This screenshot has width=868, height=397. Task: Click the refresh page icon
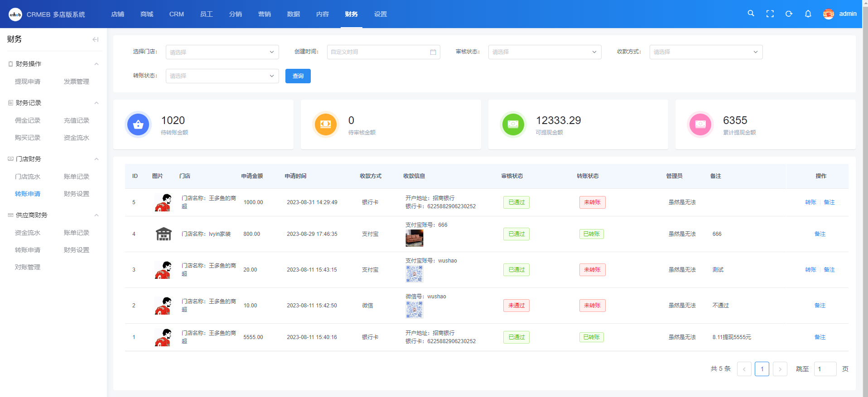point(789,14)
